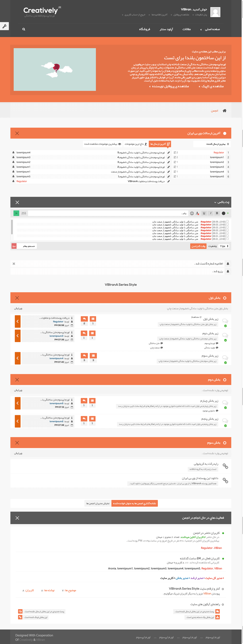Expand last-post arrow for زیر بخش چهارم
243x644 pixels.
tap(18, 403)
